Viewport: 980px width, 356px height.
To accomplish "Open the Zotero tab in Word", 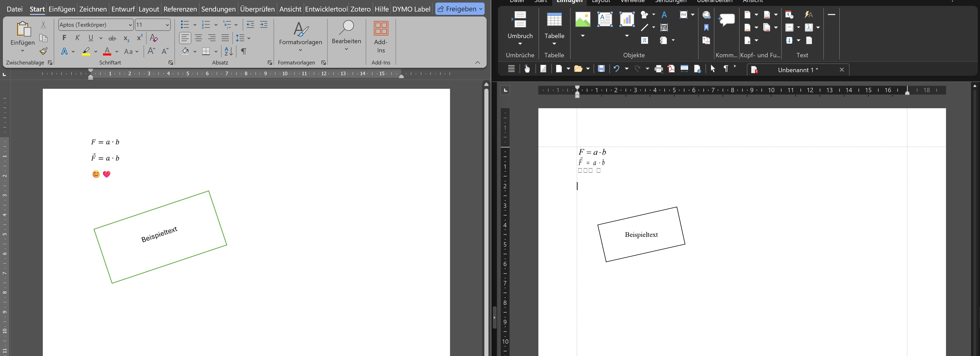I will point(360,9).
